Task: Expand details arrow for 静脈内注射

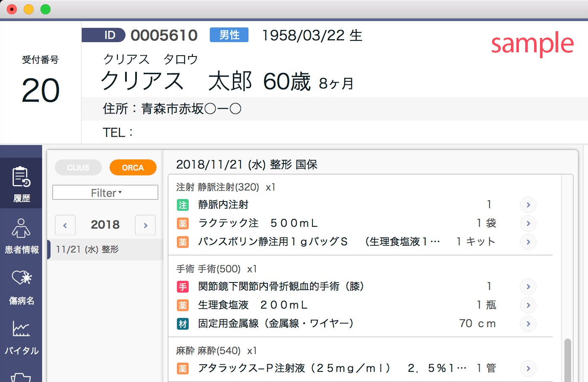Action: point(528,205)
